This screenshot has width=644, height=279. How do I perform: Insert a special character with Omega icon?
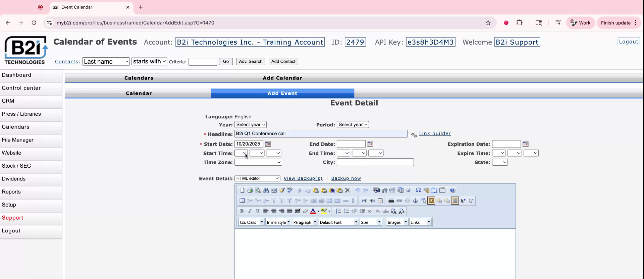pos(418,190)
